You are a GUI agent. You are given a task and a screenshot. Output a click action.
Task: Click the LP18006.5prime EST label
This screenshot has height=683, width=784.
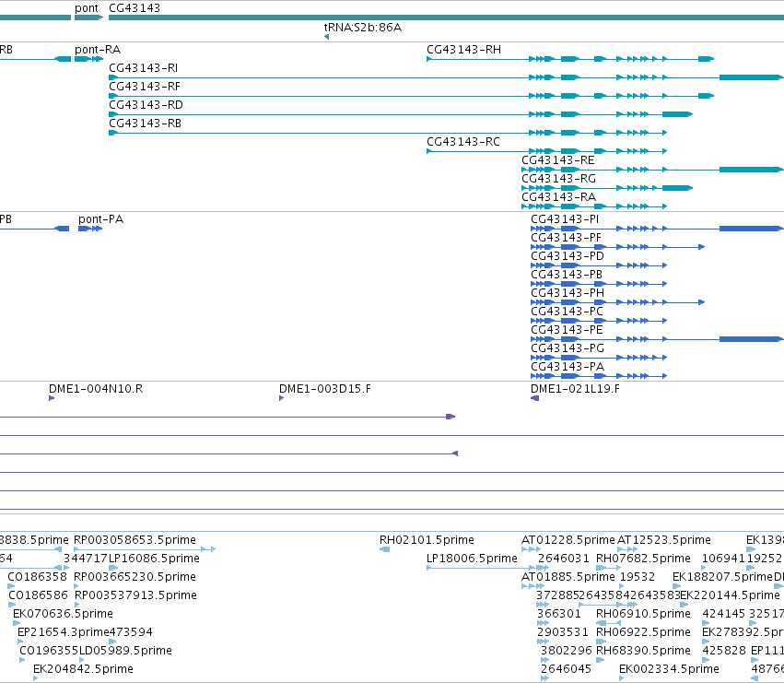pyautogui.click(x=472, y=559)
